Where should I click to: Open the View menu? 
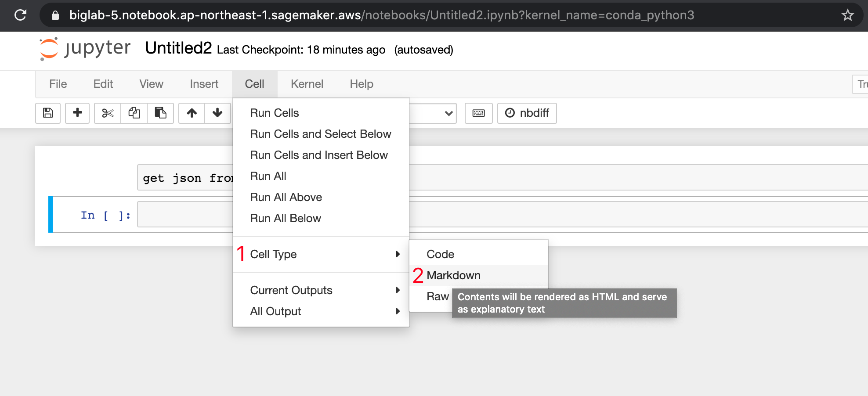pos(152,84)
